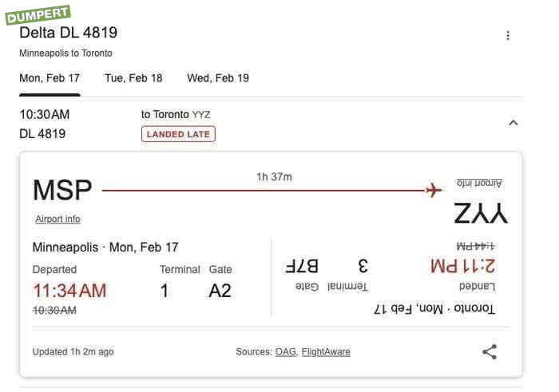Open the FlightAware source link
Viewport: 559px width, 392px height.
[x=326, y=351]
